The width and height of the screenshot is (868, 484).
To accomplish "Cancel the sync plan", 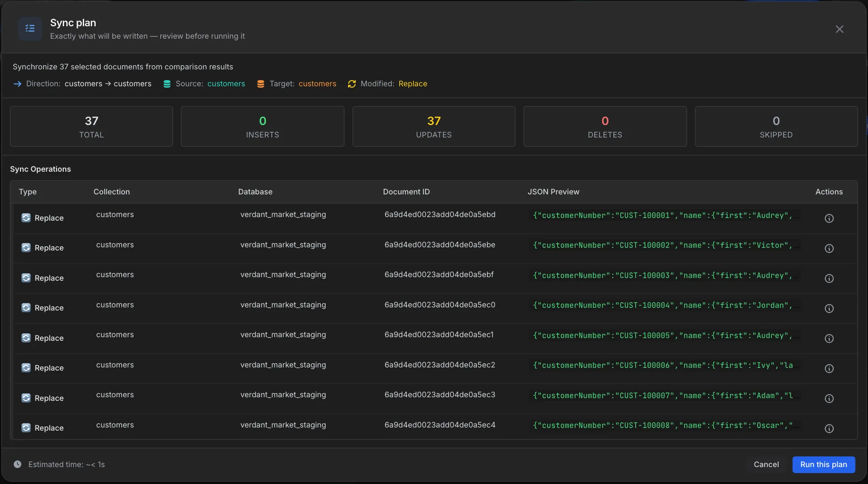I will [766, 464].
